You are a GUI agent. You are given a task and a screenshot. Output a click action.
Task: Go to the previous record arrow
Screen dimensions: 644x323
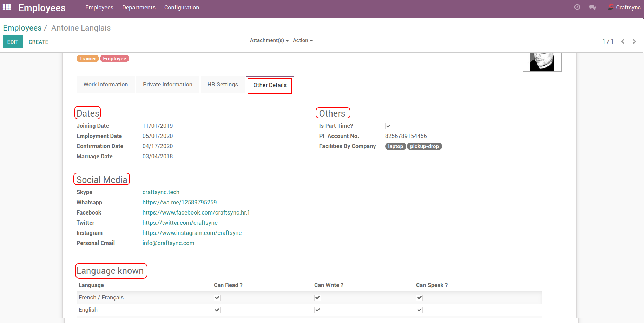point(623,41)
